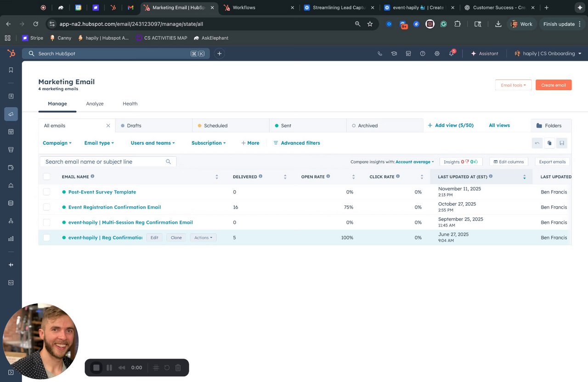This screenshot has width=588, height=382.
Task: Select the Event Registration Confirmation Email checkbox
Action: tap(46, 207)
